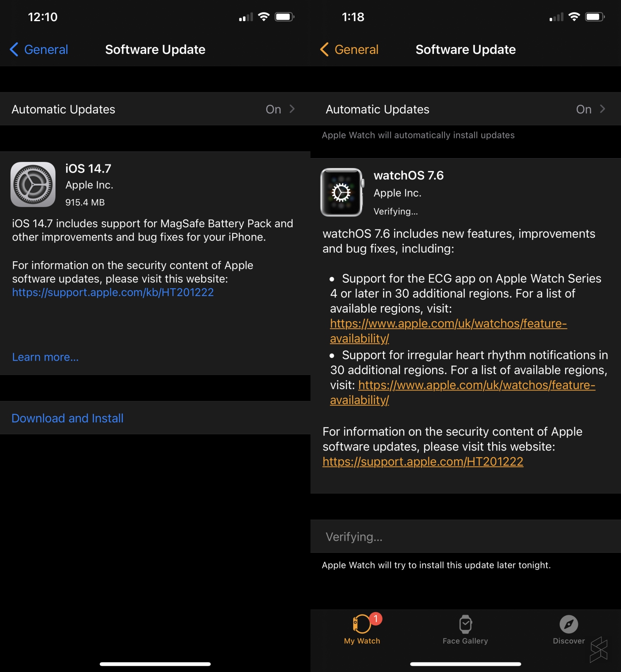Open the orange support.apple.com/HT201222 link
The height and width of the screenshot is (672, 621).
(x=423, y=462)
